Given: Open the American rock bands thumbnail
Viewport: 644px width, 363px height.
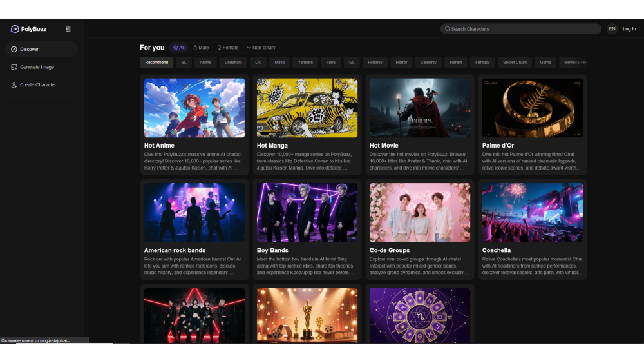Looking at the screenshot, I should coord(194,213).
